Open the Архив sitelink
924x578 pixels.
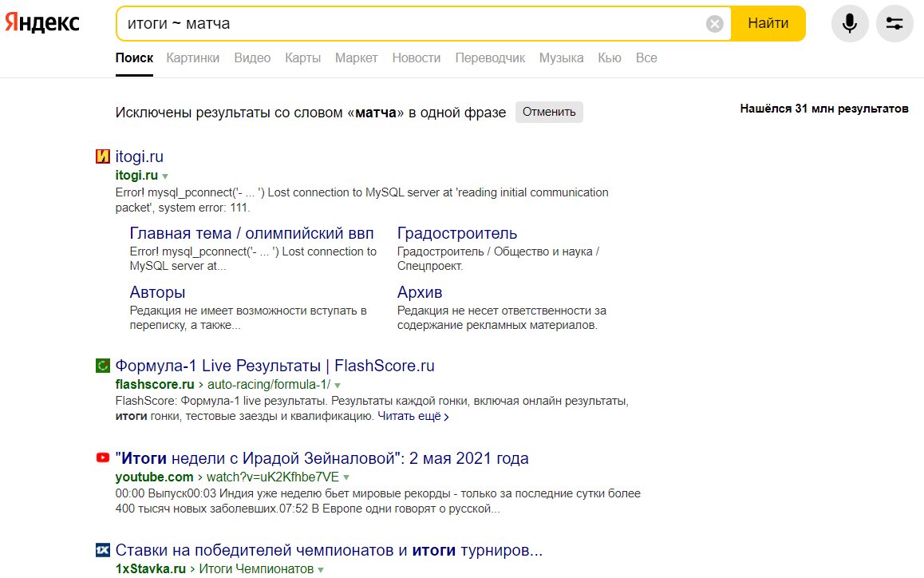click(x=420, y=292)
